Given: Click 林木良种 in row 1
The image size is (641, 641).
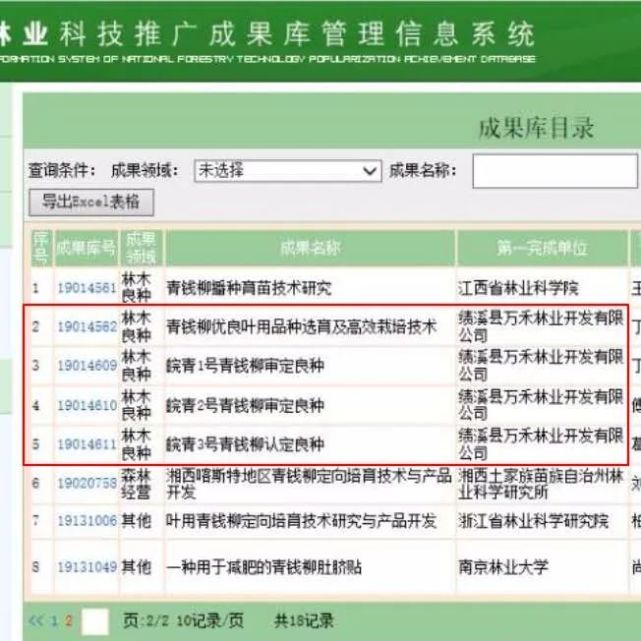Looking at the screenshot, I should pyautogui.click(x=137, y=287).
